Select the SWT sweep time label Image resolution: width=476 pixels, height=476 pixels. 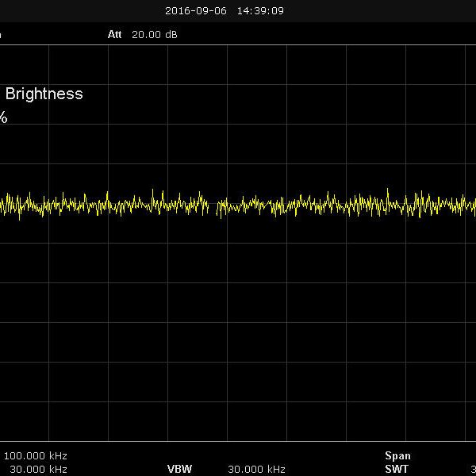[397, 469]
